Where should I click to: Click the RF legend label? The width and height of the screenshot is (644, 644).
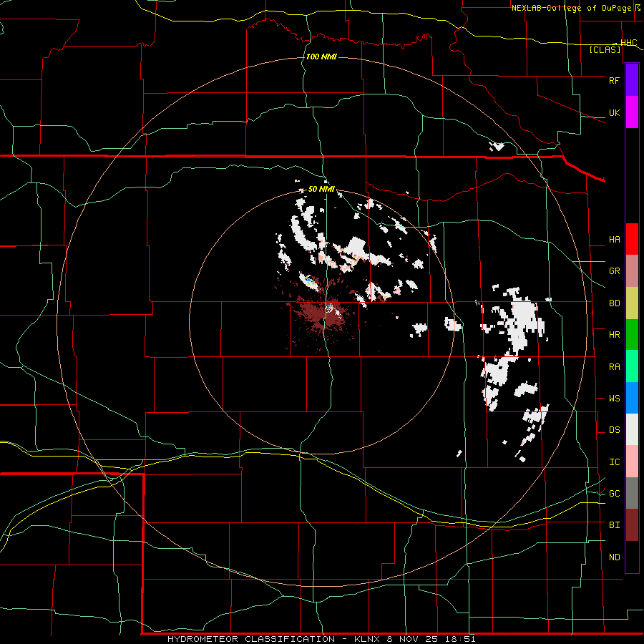click(614, 80)
